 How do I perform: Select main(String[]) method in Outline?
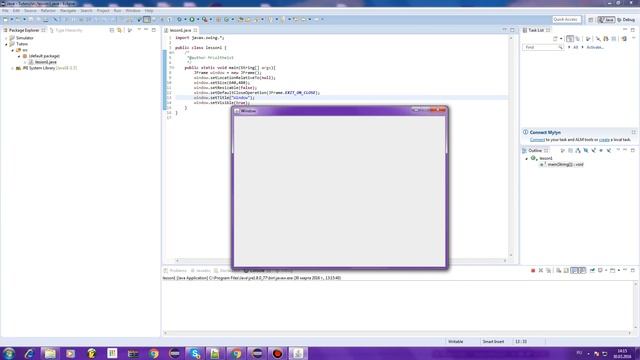562,164
